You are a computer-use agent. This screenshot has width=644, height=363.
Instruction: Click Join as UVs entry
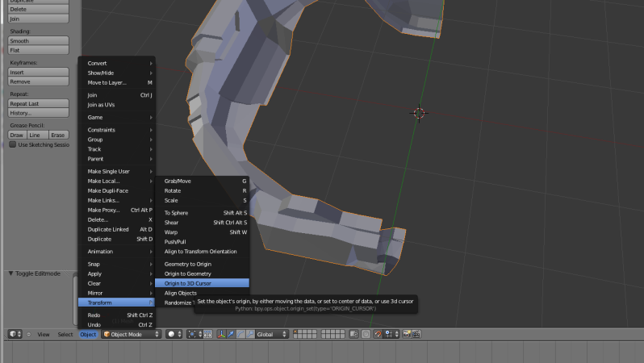click(117, 105)
